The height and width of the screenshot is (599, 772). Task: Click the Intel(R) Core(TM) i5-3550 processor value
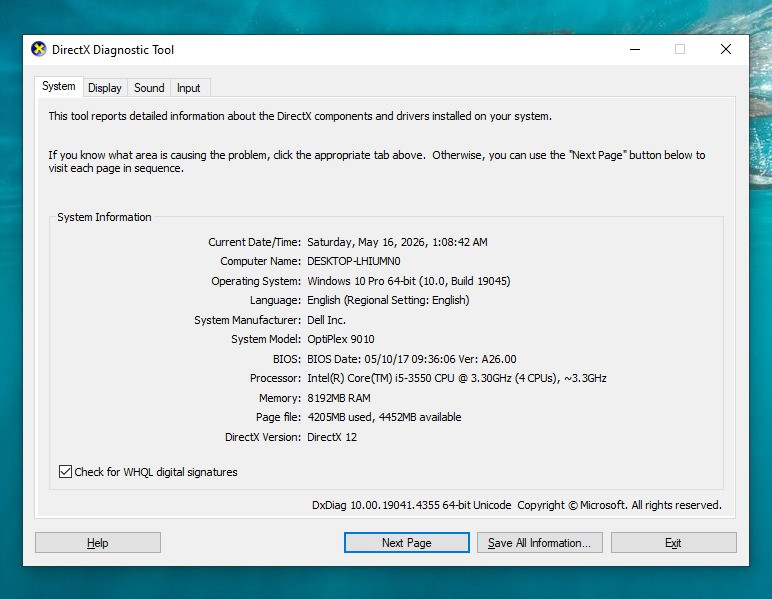[457, 378]
